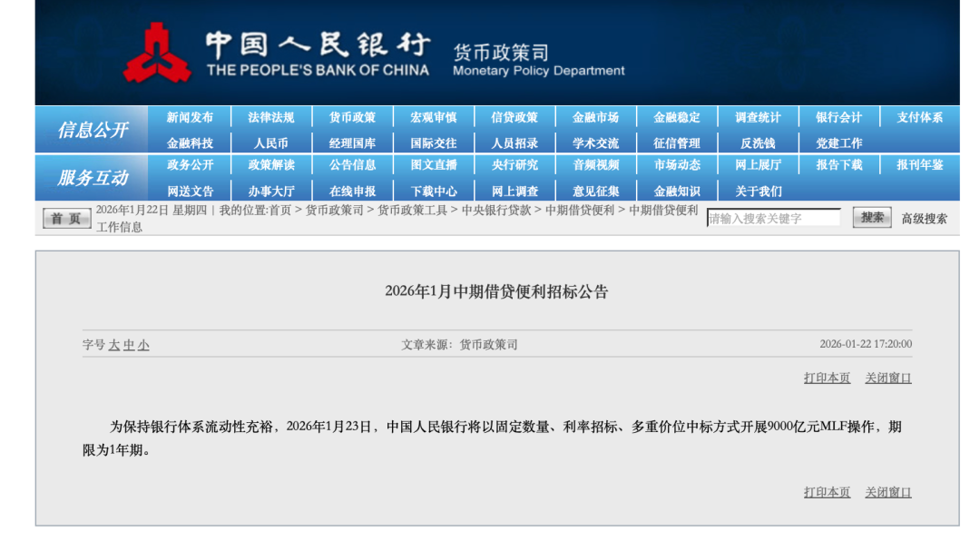Focus the search keyword input field
The height and width of the screenshot is (551, 980).
[x=774, y=218]
